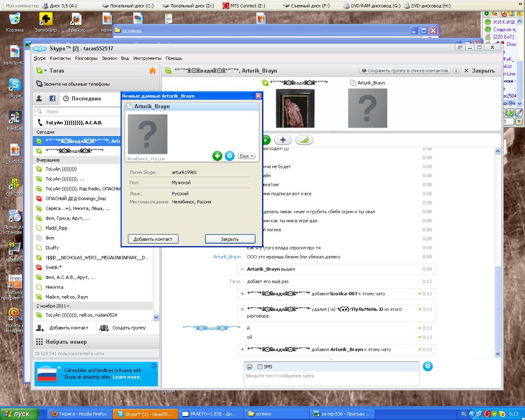
Task: Click the add-people plus button in chat toolbar
Action: [283, 140]
